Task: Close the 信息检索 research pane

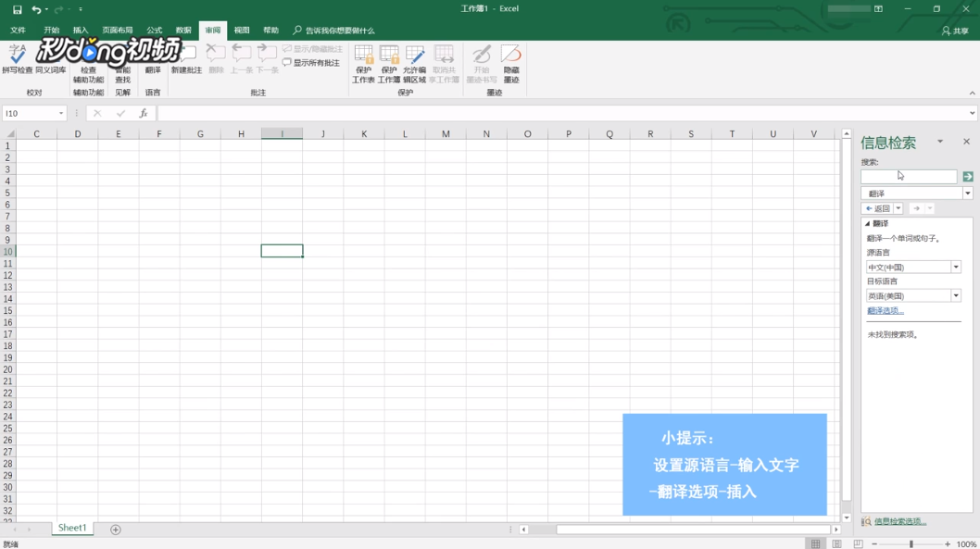Action: (x=966, y=142)
